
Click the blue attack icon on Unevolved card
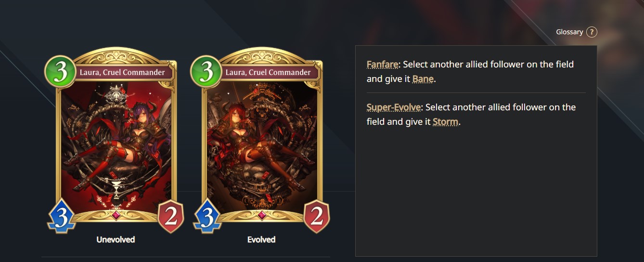point(61,216)
